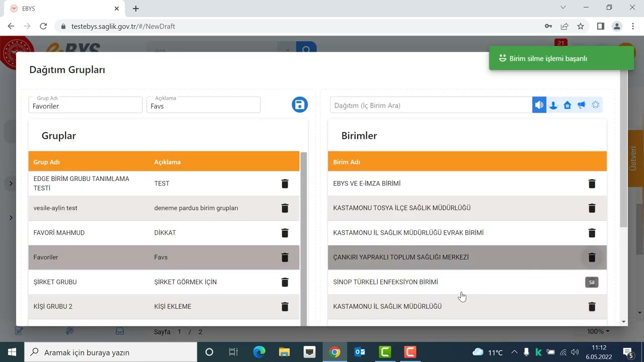644x362 pixels.
Task: Open the Windows notification center
Action: coord(628,352)
